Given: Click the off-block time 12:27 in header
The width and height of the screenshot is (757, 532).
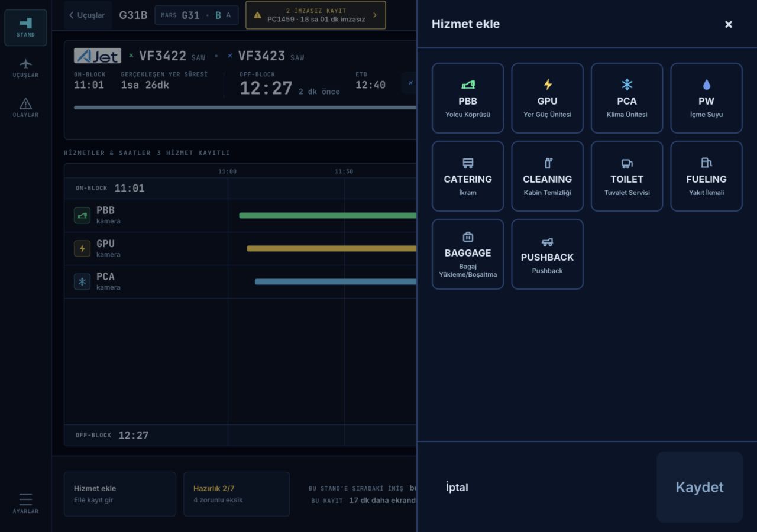Looking at the screenshot, I should coord(266,88).
